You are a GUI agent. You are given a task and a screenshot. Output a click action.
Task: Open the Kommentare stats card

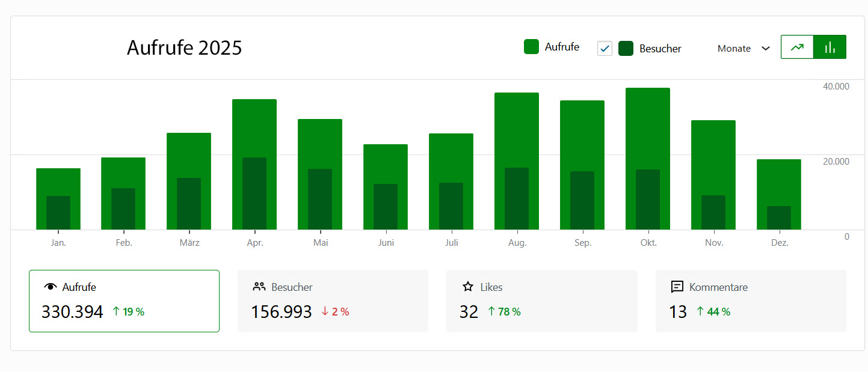(750, 301)
